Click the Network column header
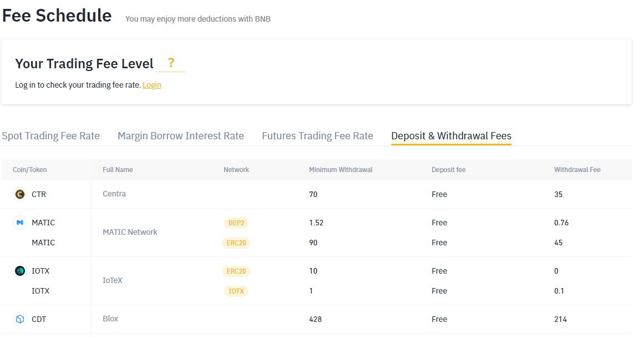Image resolution: width=644 pixels, height=338 pixels. point(236,170)
